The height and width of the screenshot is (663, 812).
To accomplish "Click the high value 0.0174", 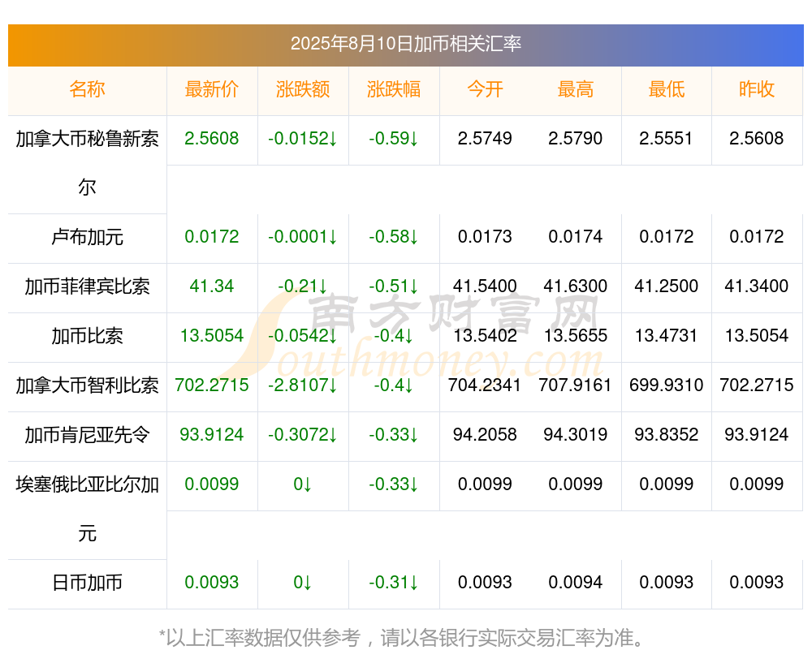I will pos(576,236).
